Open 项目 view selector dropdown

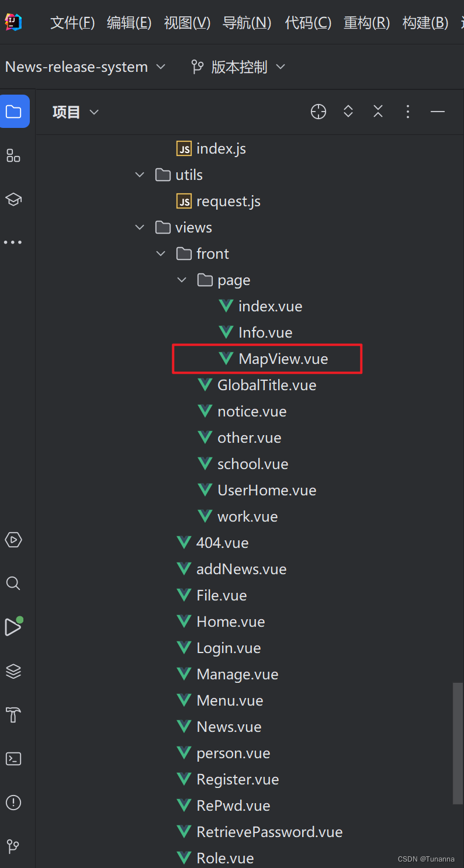click(76, 112)
